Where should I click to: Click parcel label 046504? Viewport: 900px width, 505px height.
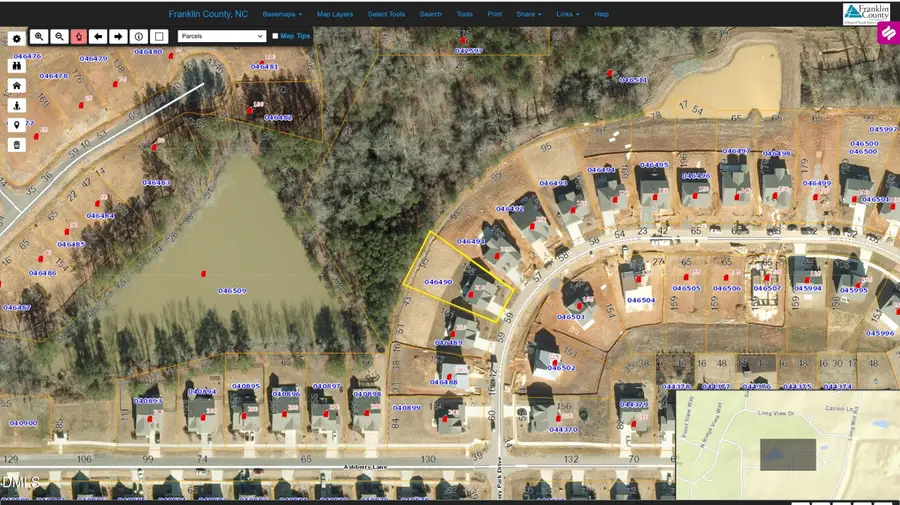pyautogui.click(x=641, y=300)
